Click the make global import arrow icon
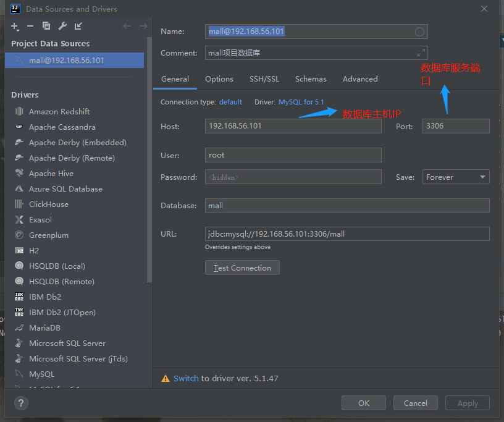Image resolution: width=504 pixels, height=422 pixels. [x=78, y=26]
